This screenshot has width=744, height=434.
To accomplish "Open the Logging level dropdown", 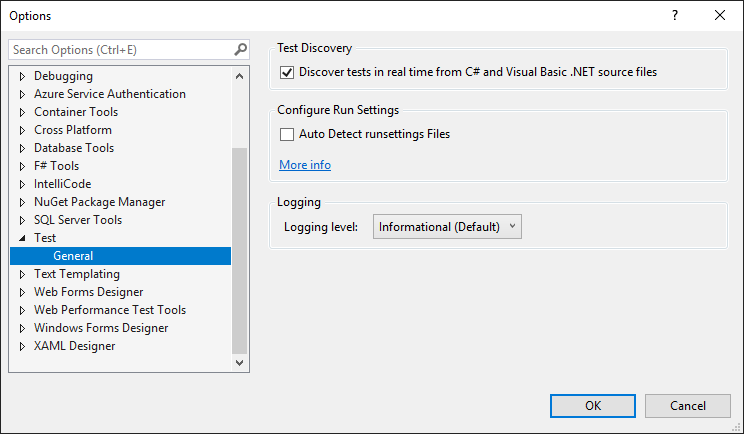I will (447, 227).
